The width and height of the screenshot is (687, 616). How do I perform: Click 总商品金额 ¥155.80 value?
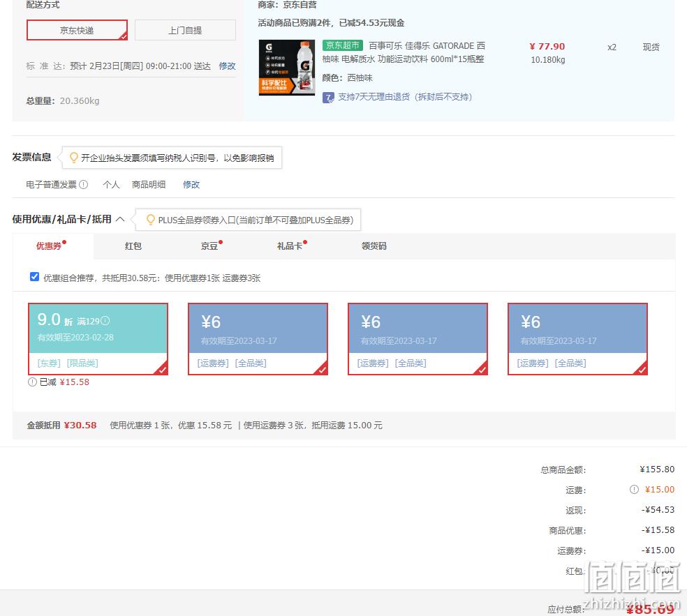click(657, 469)
